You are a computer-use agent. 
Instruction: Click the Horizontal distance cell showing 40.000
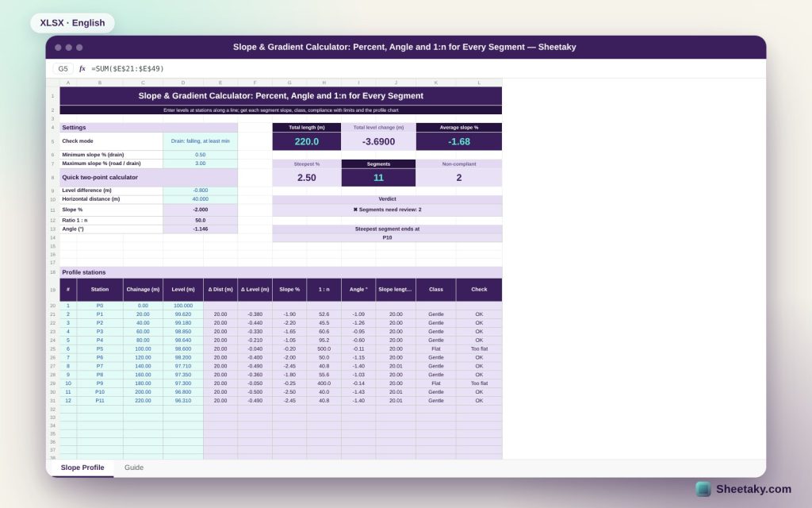click(x=200, y=199)
